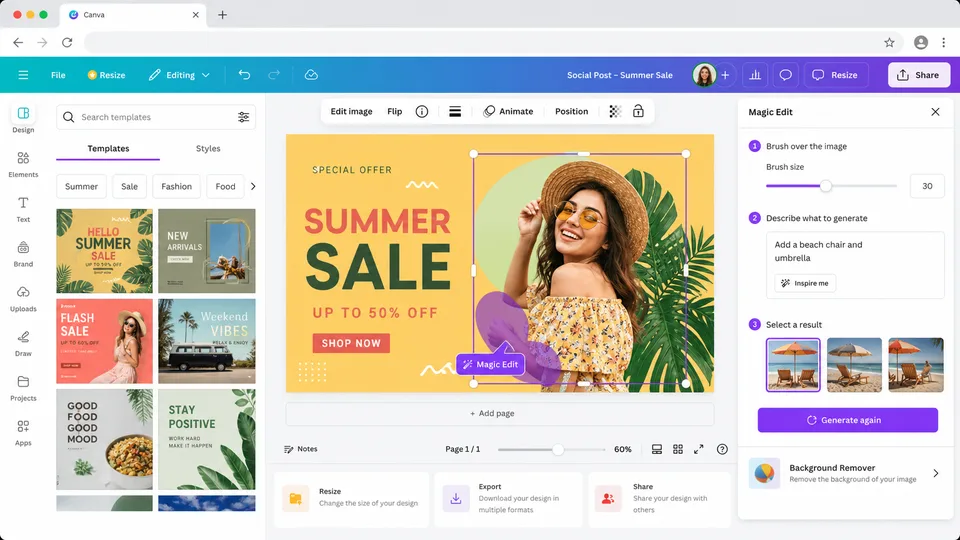Open the Editing mode dropdown

click(179, 75)
